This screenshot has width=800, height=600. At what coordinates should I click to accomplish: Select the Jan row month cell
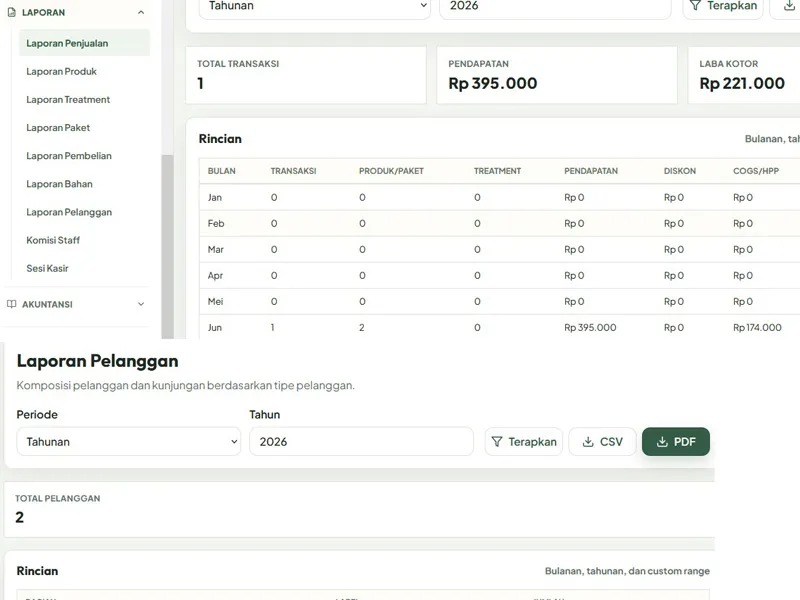coord(215,197)
